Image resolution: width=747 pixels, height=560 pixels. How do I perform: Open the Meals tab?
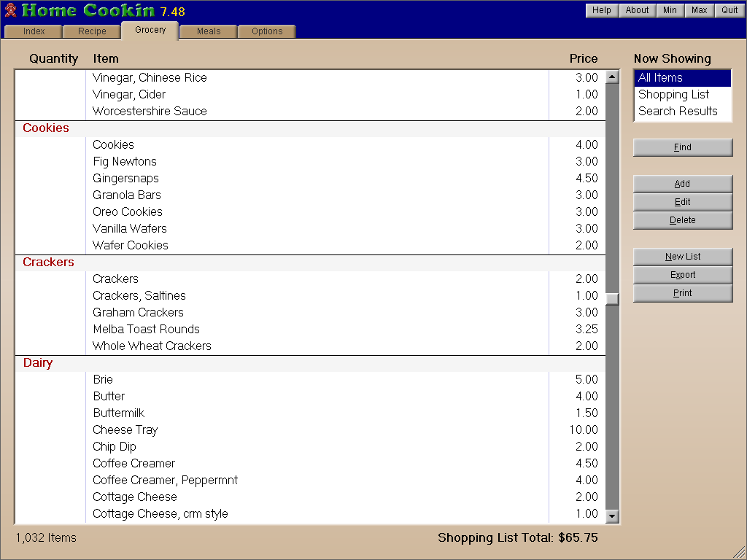click(x=209, y=31)
